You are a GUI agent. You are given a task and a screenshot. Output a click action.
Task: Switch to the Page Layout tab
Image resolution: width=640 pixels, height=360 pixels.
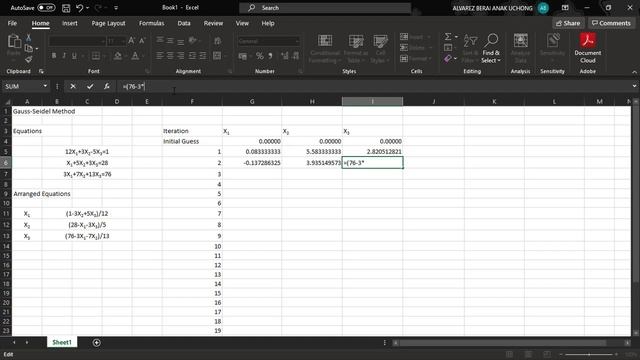[x=108, y=23]
